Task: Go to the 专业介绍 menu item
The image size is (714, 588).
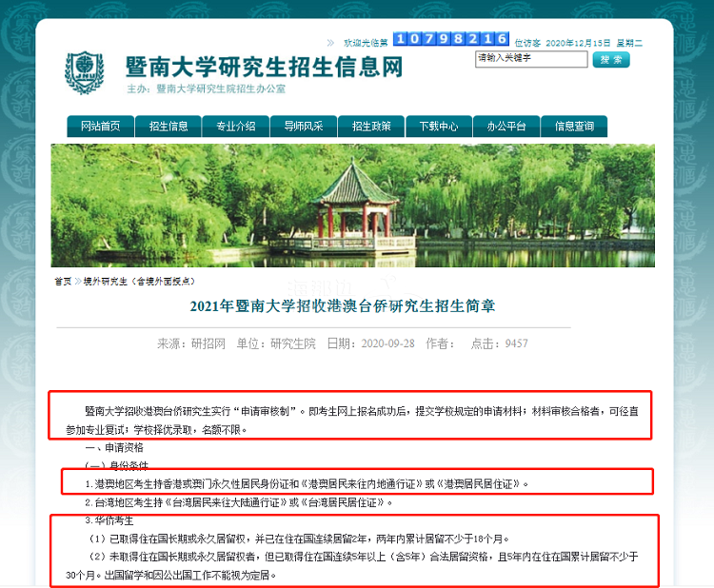Action: tap(235, 127)
